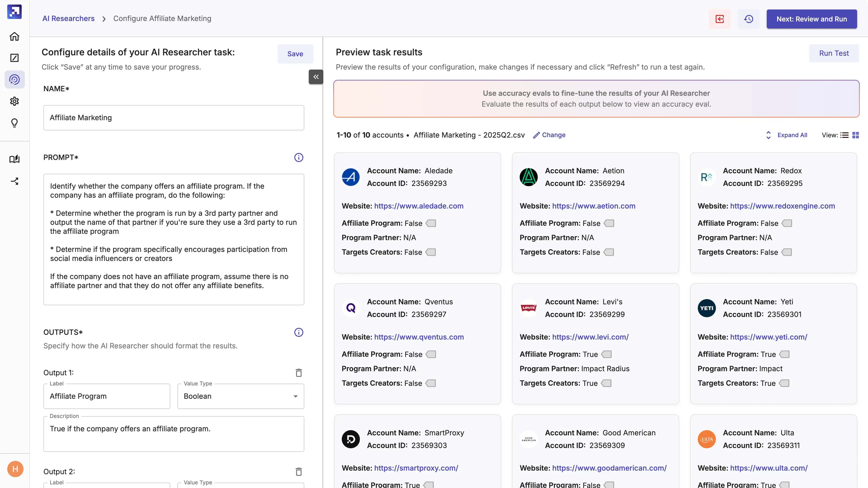Image resolution: width=868 pixels, height=488 pixels.
Task: Open the user avatar H
Action: coord(15,469)
